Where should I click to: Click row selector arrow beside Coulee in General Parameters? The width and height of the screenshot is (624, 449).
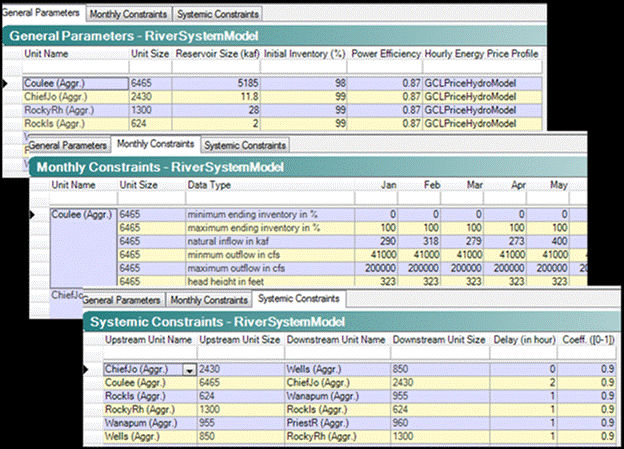tap(5, 83)
